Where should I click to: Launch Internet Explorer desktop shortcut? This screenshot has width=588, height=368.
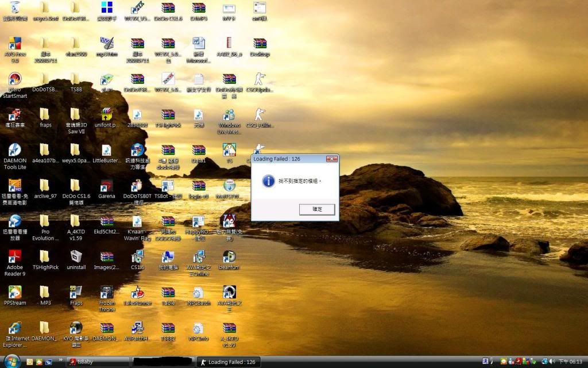click(14, 328)
